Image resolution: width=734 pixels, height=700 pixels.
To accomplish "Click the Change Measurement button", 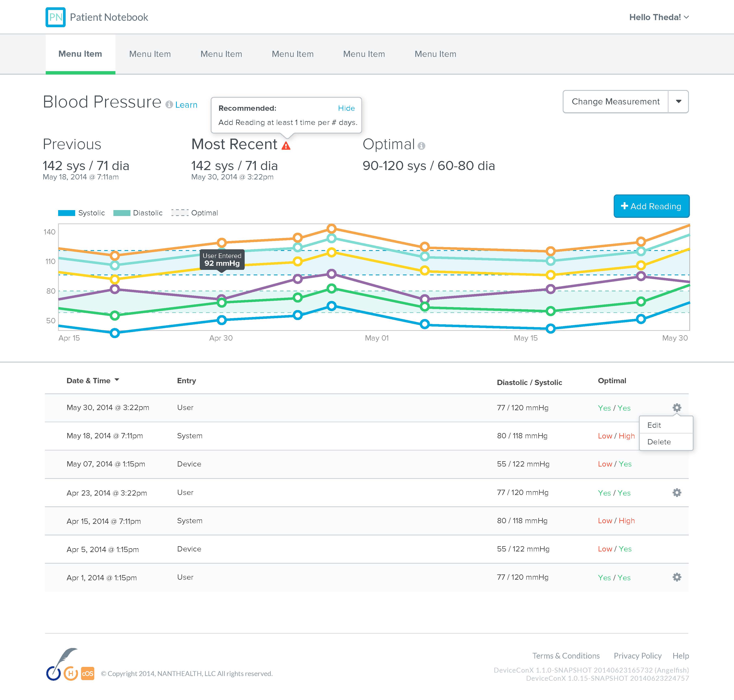I will tap(615, 101).
